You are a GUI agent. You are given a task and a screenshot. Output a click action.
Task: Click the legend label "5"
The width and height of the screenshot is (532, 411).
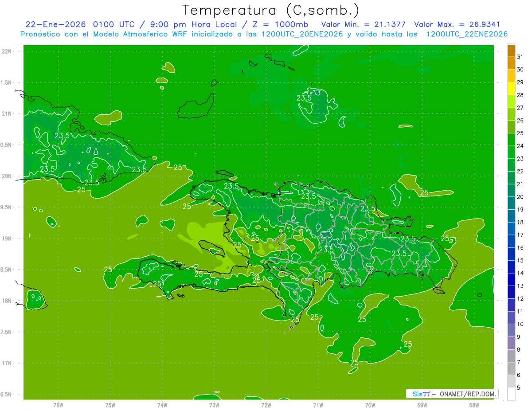pyautogui.click(x=519, y=388)
